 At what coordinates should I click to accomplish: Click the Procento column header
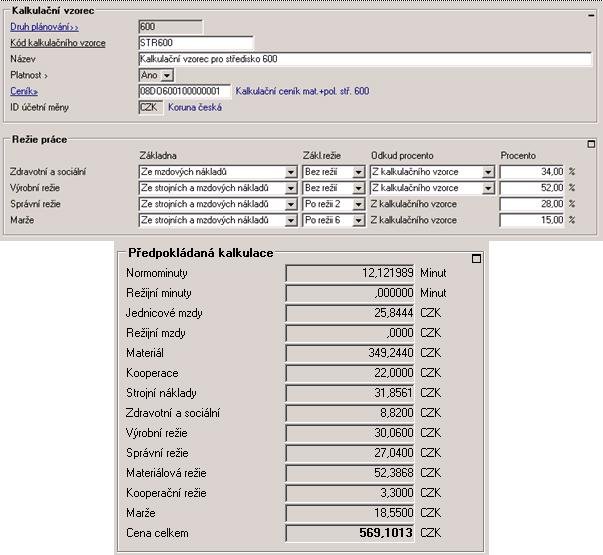point(518,156)
